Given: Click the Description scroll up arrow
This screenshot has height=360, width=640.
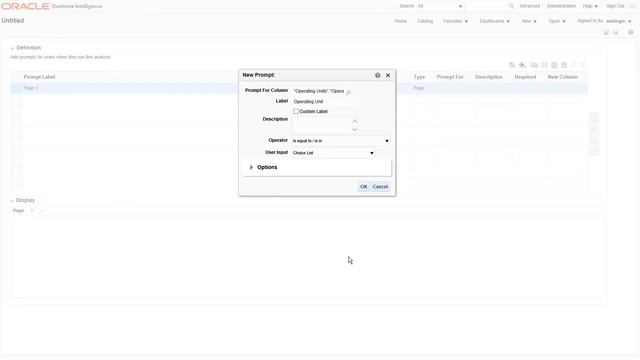Looking at the screenshot, I should click(355, 121).
